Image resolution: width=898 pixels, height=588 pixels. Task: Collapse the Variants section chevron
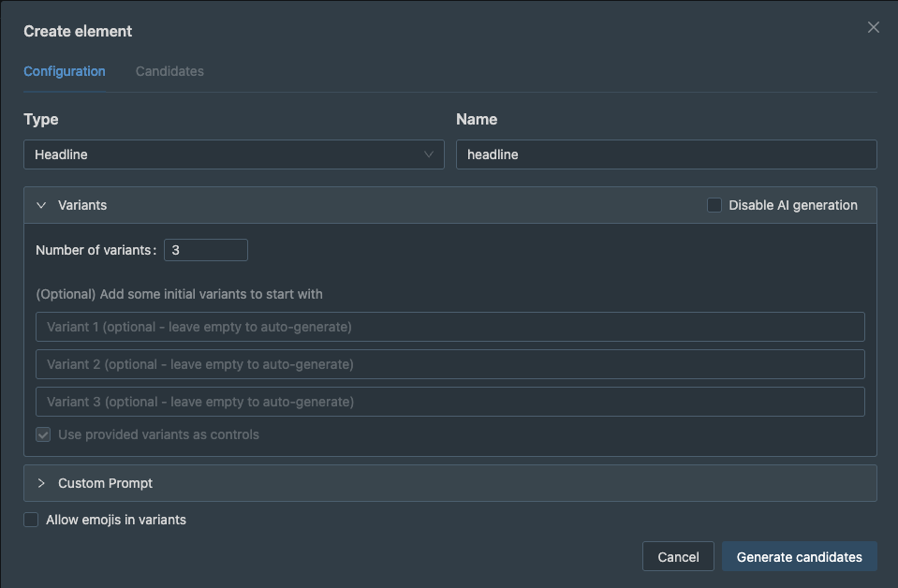click(x=41, y=205)
